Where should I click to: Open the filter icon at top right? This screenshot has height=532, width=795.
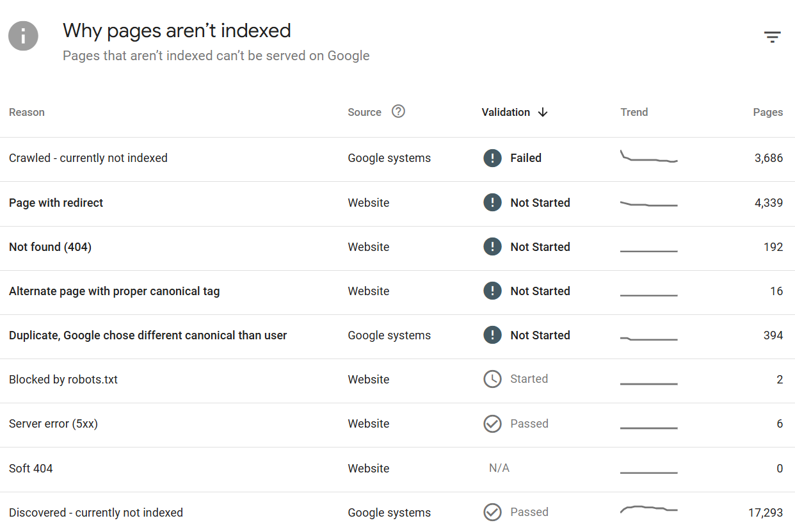tap(772, 36)
